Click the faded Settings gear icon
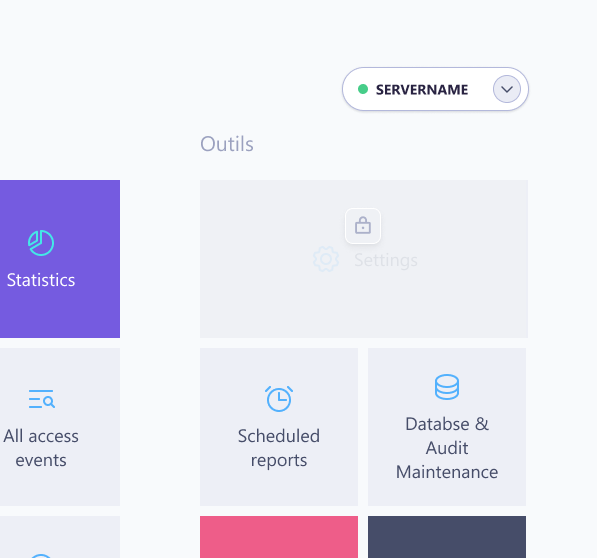This screenshot has height=558, width=597. click(326, 259)
